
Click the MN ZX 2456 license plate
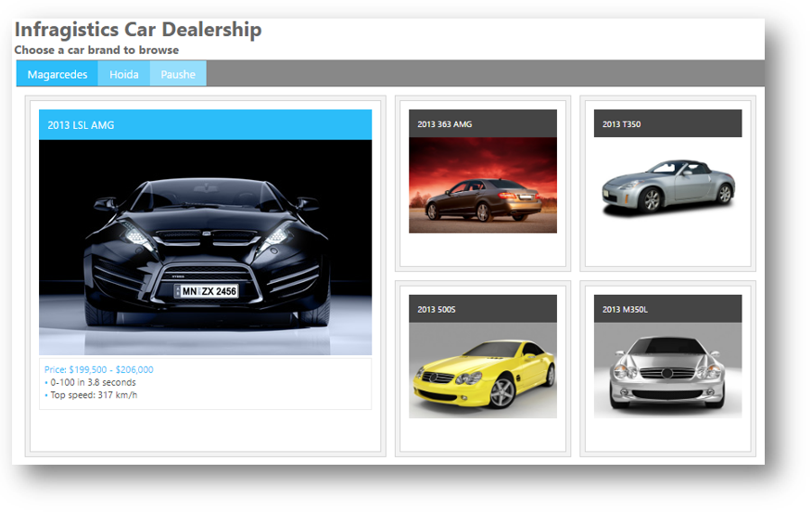pyautogui.click(x=209, y=291)
